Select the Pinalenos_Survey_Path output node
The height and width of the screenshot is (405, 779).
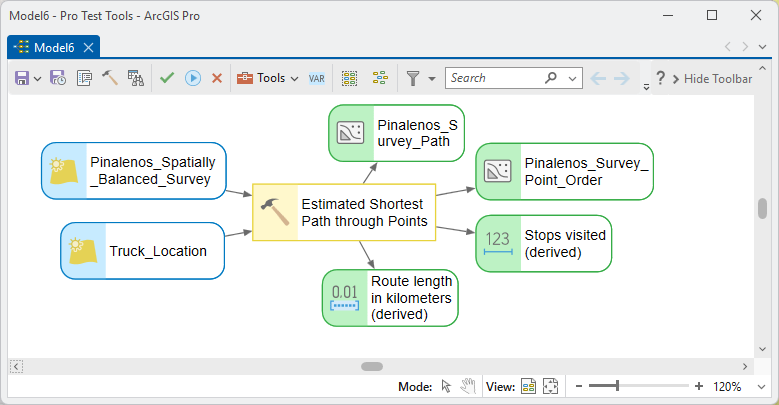pyautogui.click(x=396, y=133)
